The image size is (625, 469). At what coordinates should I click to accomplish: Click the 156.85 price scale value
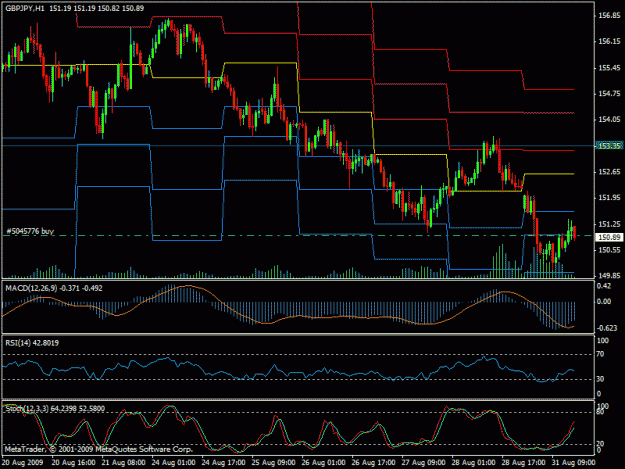(x=609, y=16)
